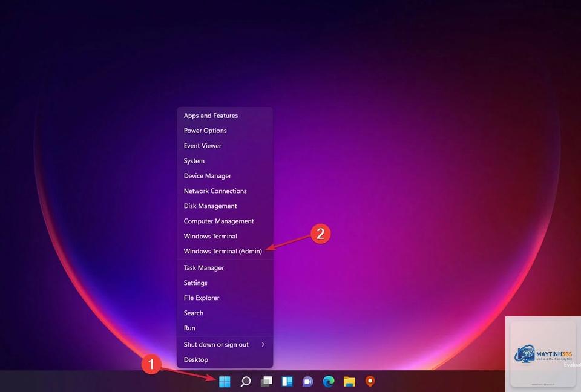
Task: Choose Search in the context menu
Action: [x=225, y=313]
